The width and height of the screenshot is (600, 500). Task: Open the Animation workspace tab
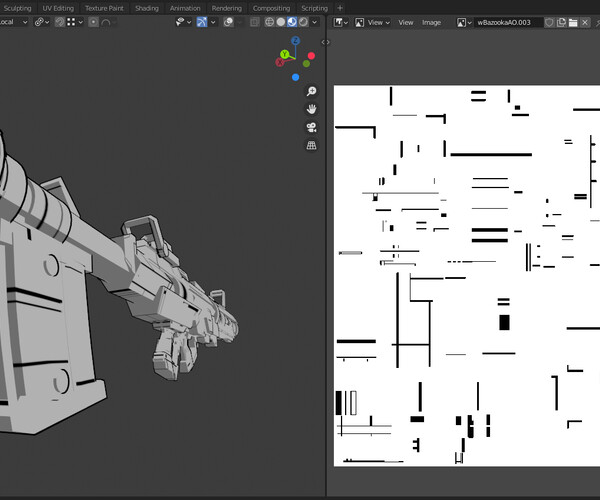(x=185, y=8)
